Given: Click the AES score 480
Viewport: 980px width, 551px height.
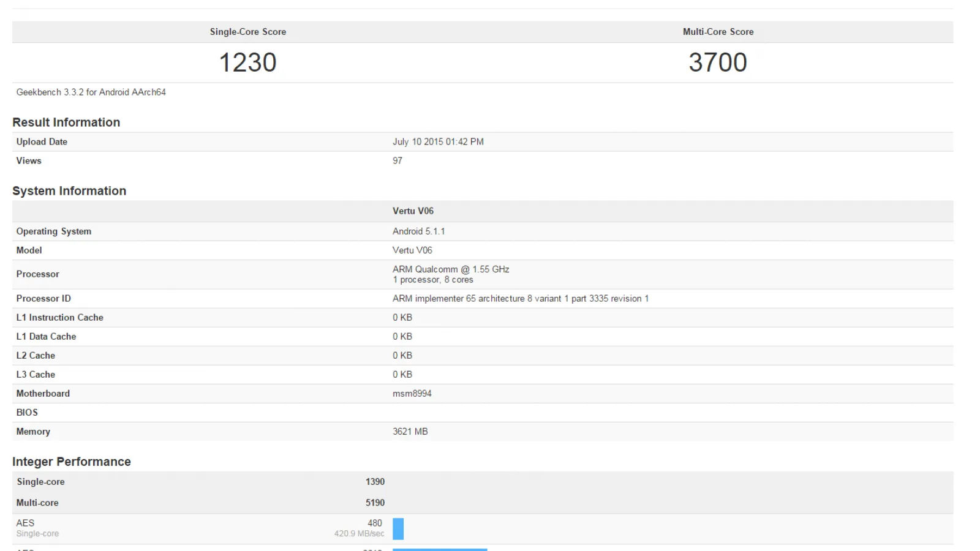Looking at the screenshot, I should tap(375, 523).
